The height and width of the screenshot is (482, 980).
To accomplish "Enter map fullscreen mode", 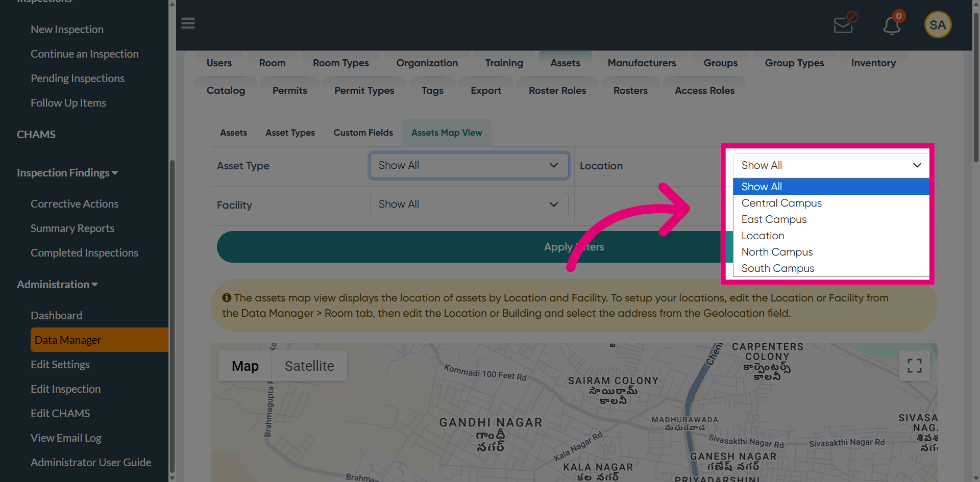I will coord(914,365).
